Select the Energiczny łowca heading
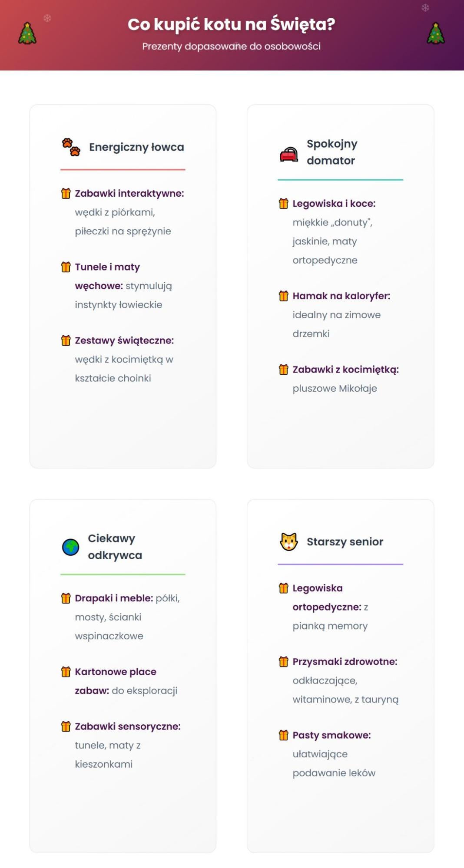This screenshot has height=868, width=464. click(136, 147)
